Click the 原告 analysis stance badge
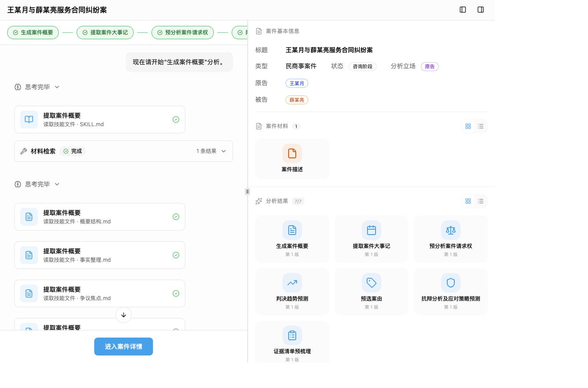Viewport: 588px width, 388px height. coord(430,66)
